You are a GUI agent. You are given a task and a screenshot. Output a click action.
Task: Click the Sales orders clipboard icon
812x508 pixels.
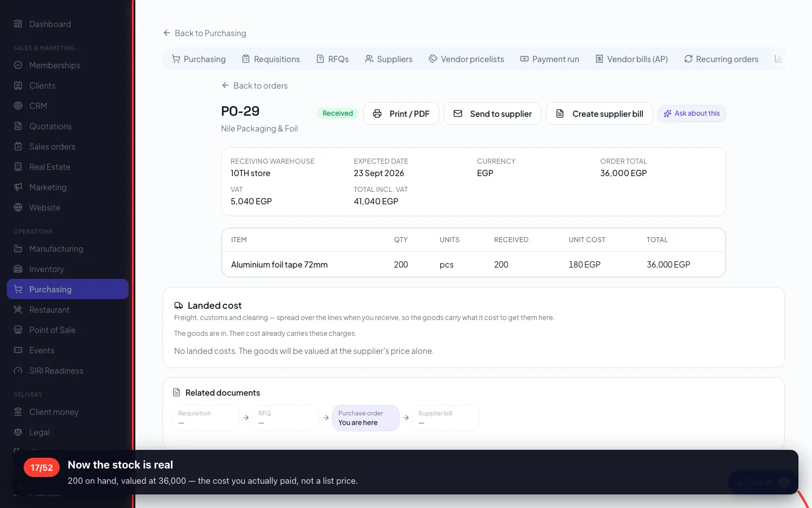pos(18,146)
